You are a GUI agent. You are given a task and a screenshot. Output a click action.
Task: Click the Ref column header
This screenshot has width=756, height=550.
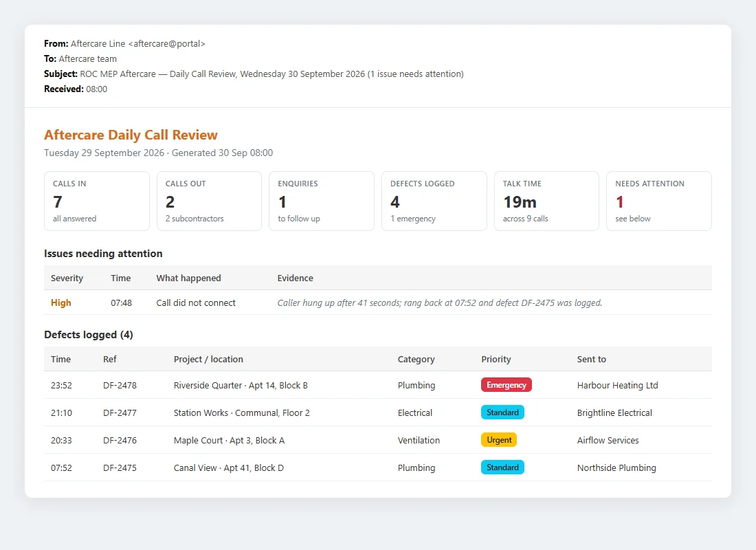pos(109,359)
